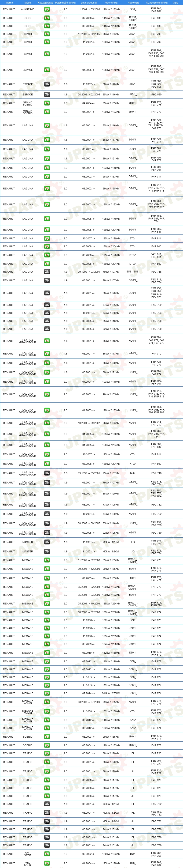Select the AVANTIME model cell
Screen dimensions: 183x868
point(28,9)
